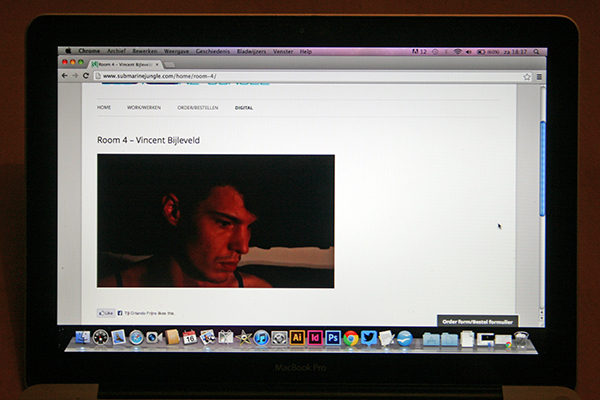Open Twitter app from the dock

click(x=368, y=338)
